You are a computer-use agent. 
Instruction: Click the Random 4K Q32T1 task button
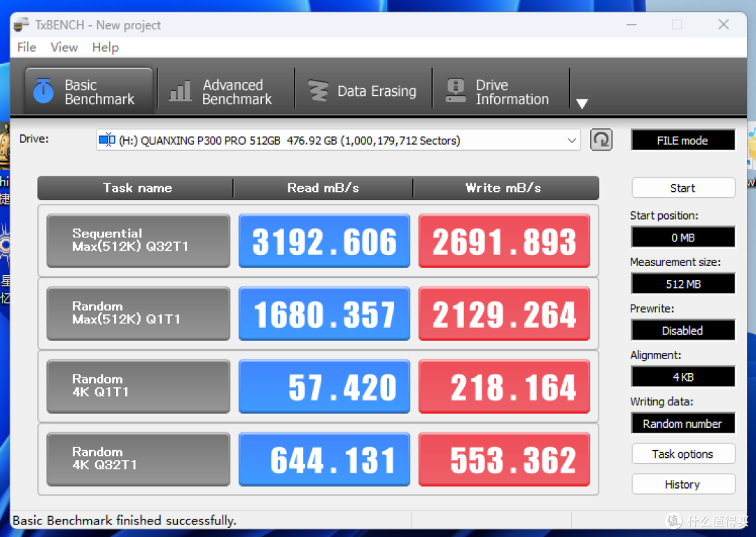[x=139, y=459]
